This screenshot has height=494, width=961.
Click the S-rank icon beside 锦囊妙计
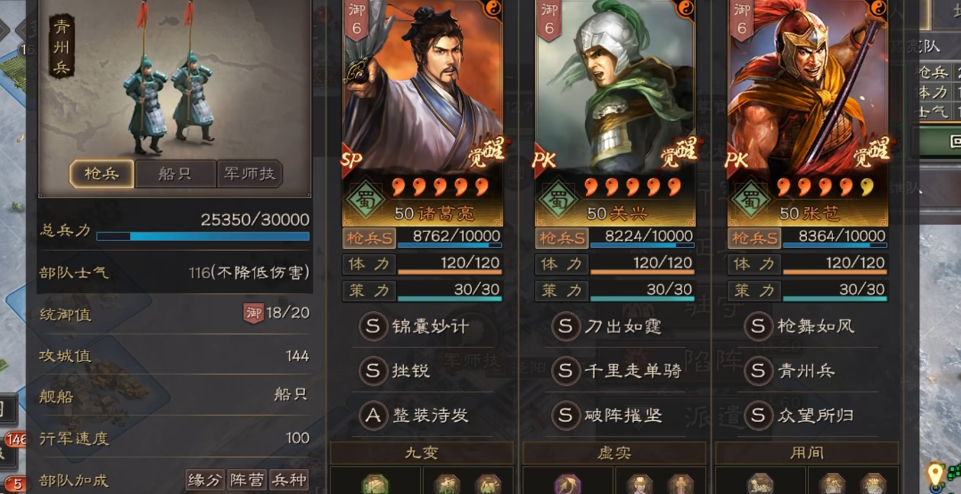[x=373, y=326]
